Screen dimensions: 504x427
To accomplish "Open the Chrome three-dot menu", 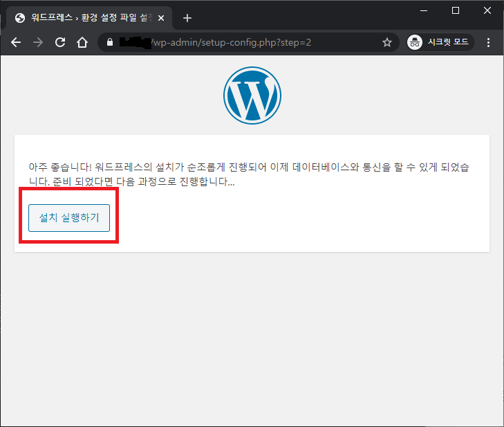I will click(x=489, y=42).
